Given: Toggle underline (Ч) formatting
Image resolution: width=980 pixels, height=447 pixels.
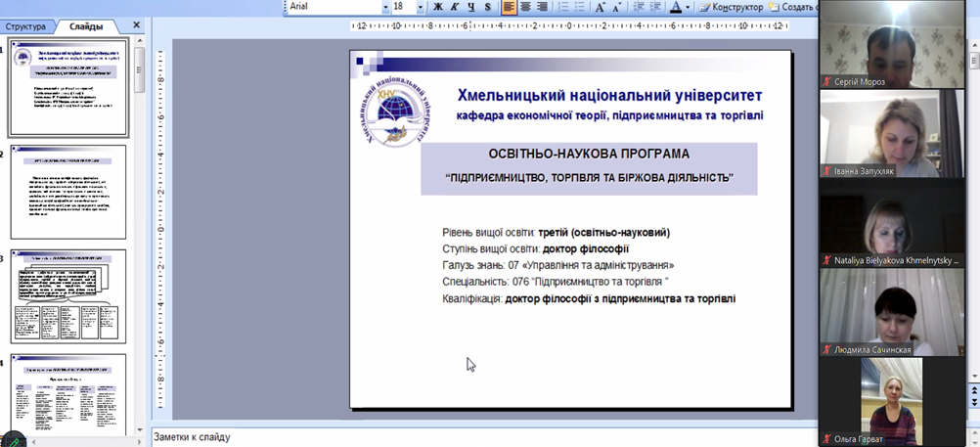Looking at the screenshot, I should pos(470,7).
